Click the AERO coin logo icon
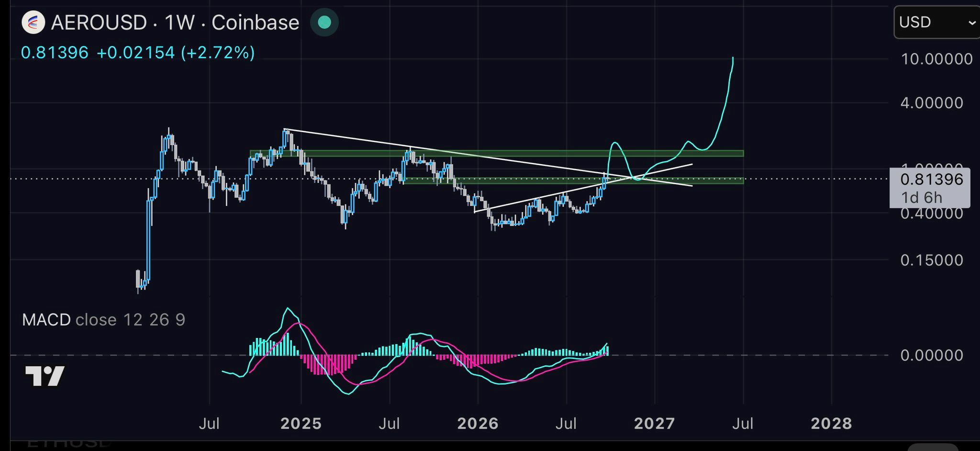This screenshot has width=980, height=451. point(33,23)
